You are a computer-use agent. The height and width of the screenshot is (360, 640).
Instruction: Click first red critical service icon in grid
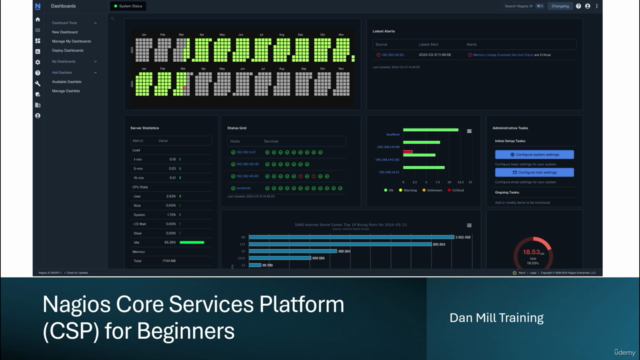click(300, 176)
